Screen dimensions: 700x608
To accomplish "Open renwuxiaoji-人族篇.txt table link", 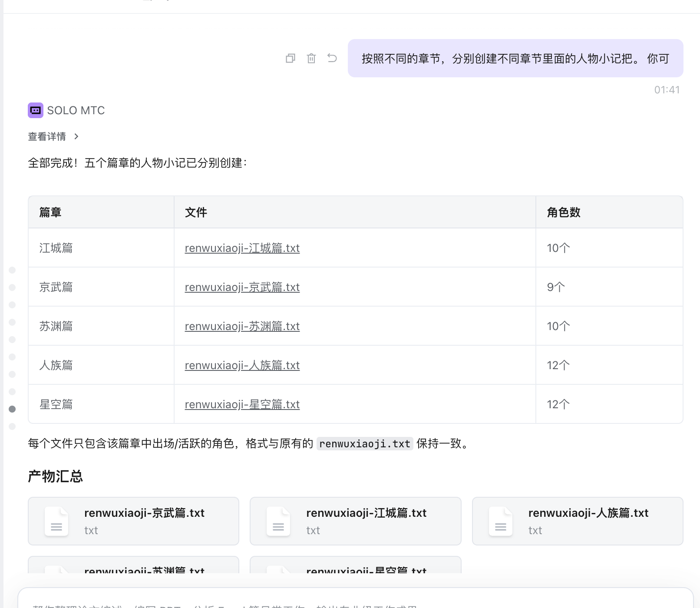I will click(242, 365).
